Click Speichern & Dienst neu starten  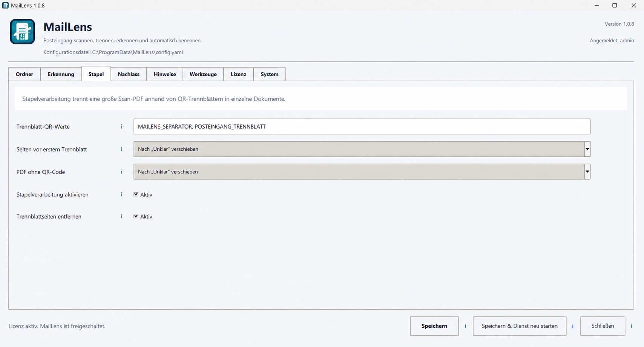(x=520, y=326)
